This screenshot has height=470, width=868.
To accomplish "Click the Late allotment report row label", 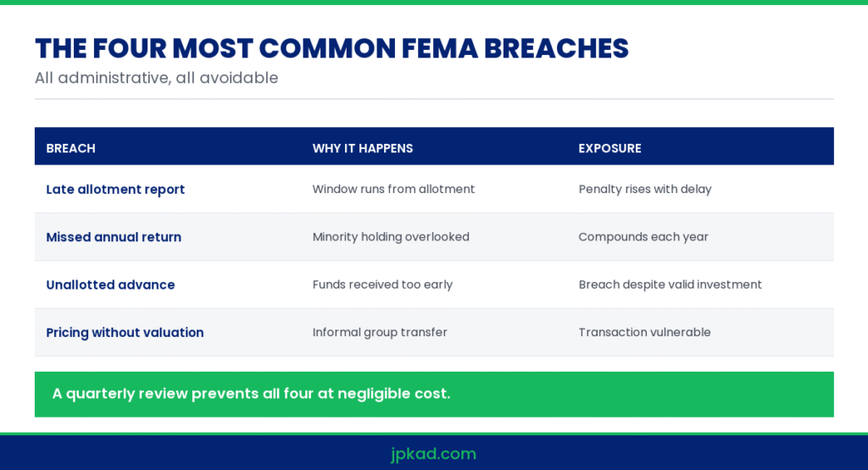I will pos(115,189).
